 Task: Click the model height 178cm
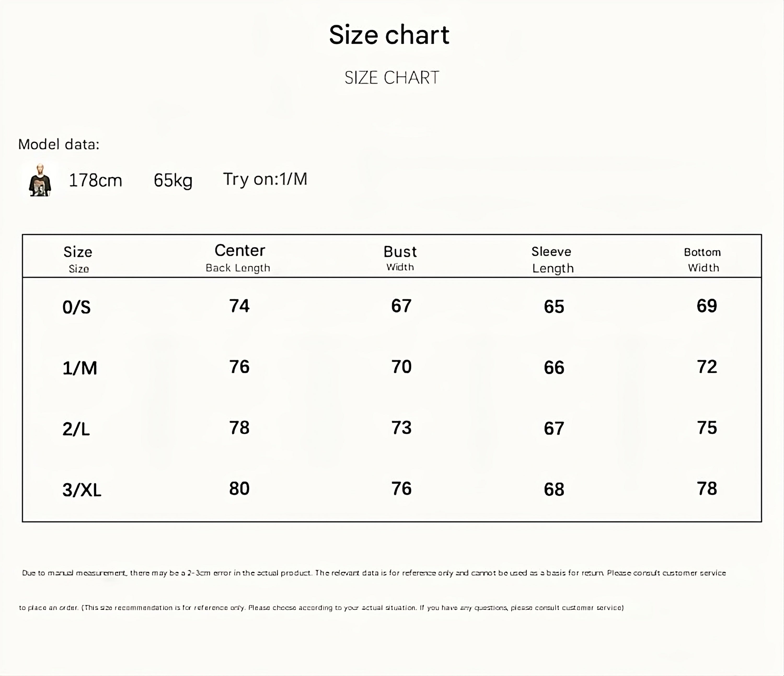(95, 180)
